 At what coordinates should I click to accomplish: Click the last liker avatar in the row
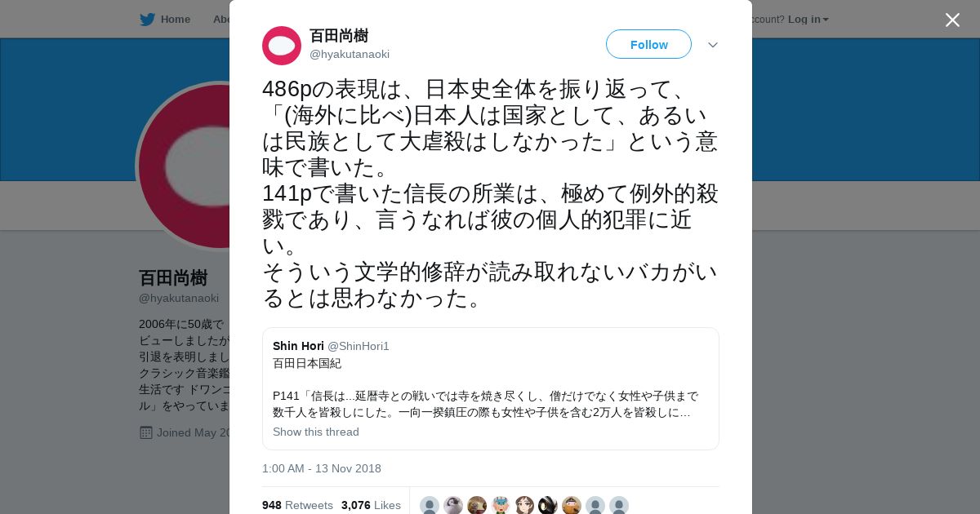(x=619, y=505)
